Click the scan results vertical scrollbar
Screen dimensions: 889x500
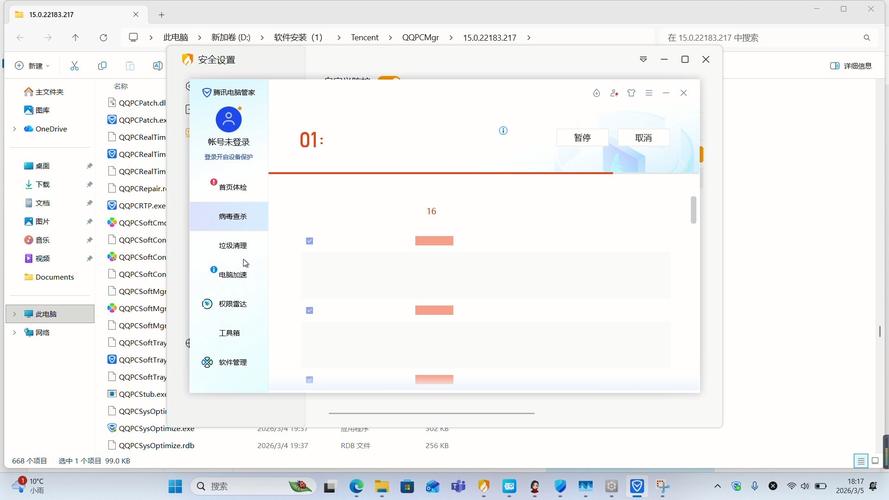(693, 210)
